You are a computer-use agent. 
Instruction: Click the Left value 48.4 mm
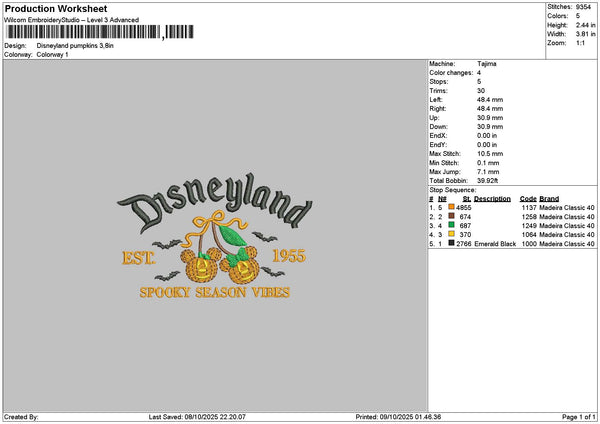click(490, 99)
